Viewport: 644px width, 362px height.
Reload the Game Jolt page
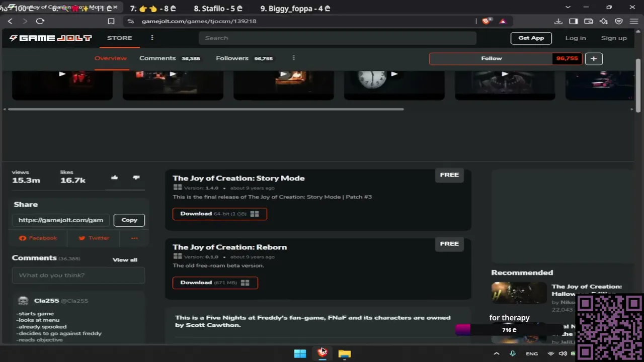click(x=40, y=21)
